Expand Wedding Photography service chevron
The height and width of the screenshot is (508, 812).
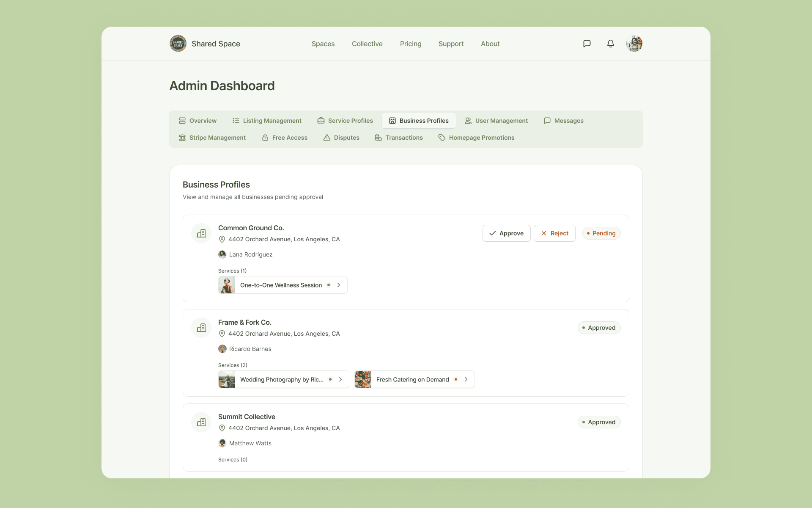[x=340, y=379]
